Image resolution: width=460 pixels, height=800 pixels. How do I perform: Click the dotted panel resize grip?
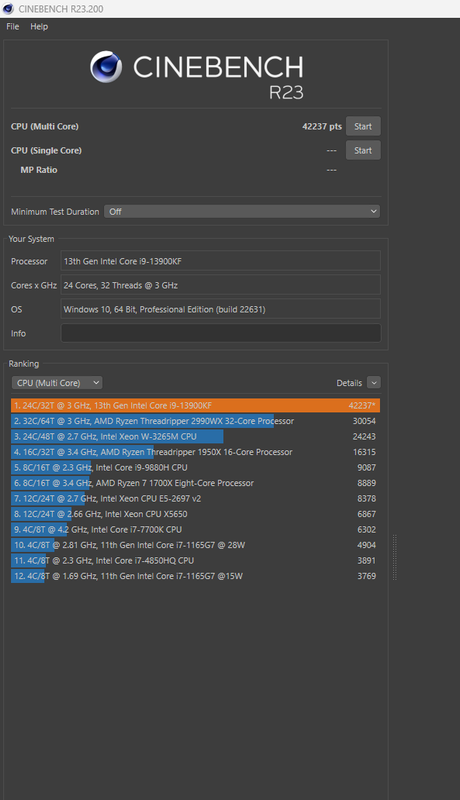(394, 557)
